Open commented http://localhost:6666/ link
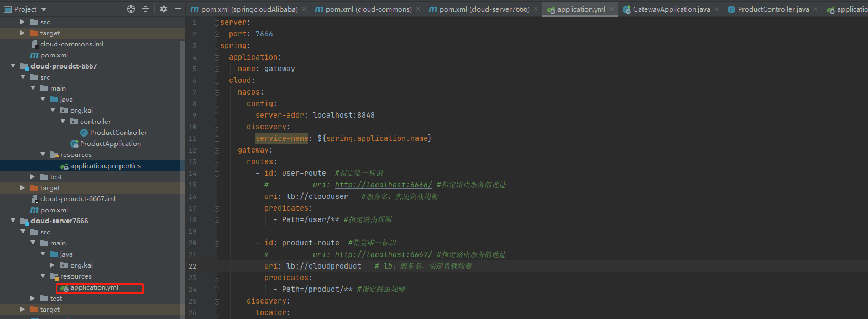This screenshot has height=319, width=868. coord(384,185)
